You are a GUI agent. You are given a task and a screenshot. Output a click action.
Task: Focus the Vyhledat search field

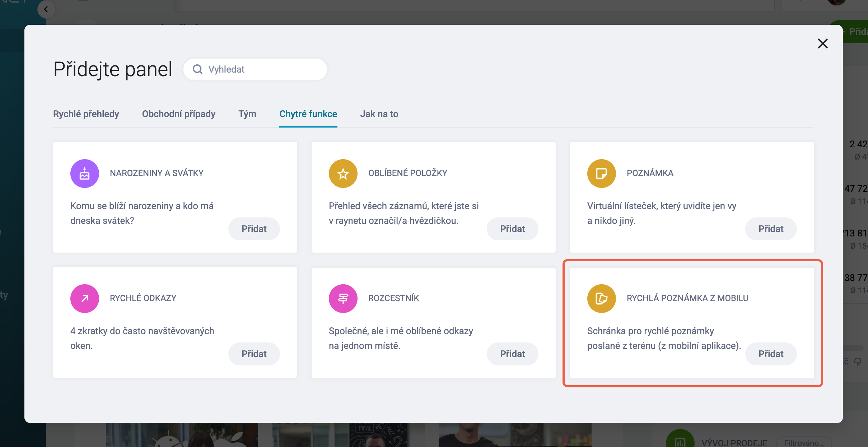pos(255,69)
